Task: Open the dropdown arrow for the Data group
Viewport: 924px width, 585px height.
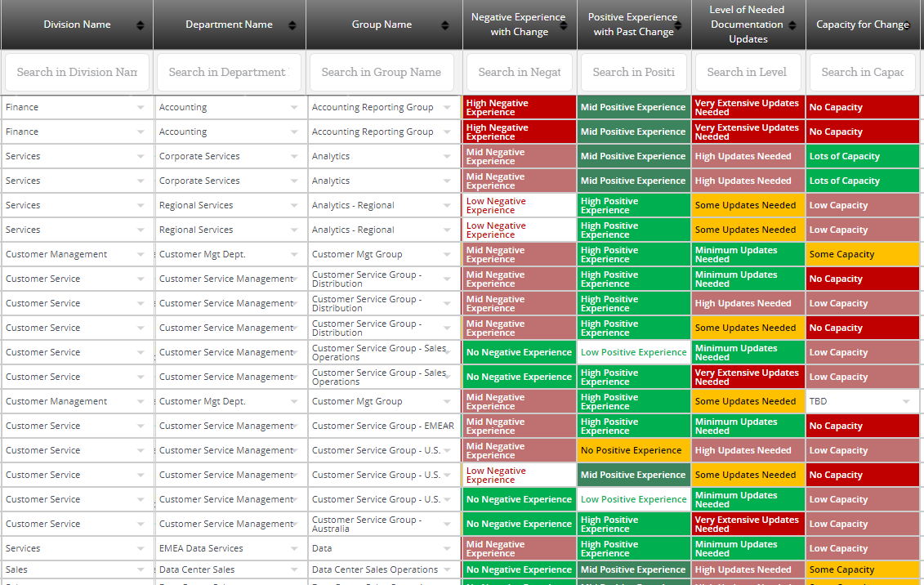Action: (447, 548)
